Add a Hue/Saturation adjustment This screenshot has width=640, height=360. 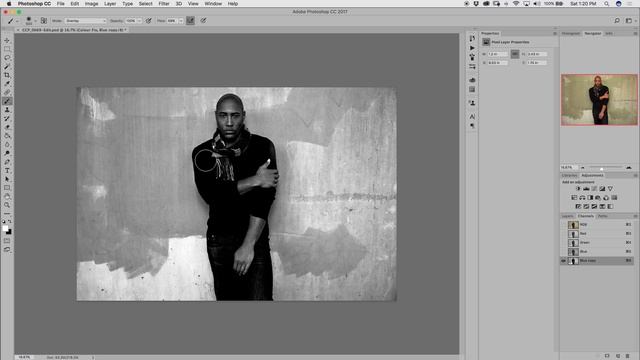tap(574, 198)
